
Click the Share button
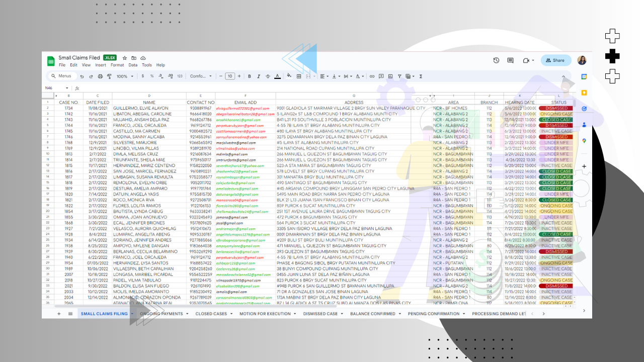(x=556, y=60)
